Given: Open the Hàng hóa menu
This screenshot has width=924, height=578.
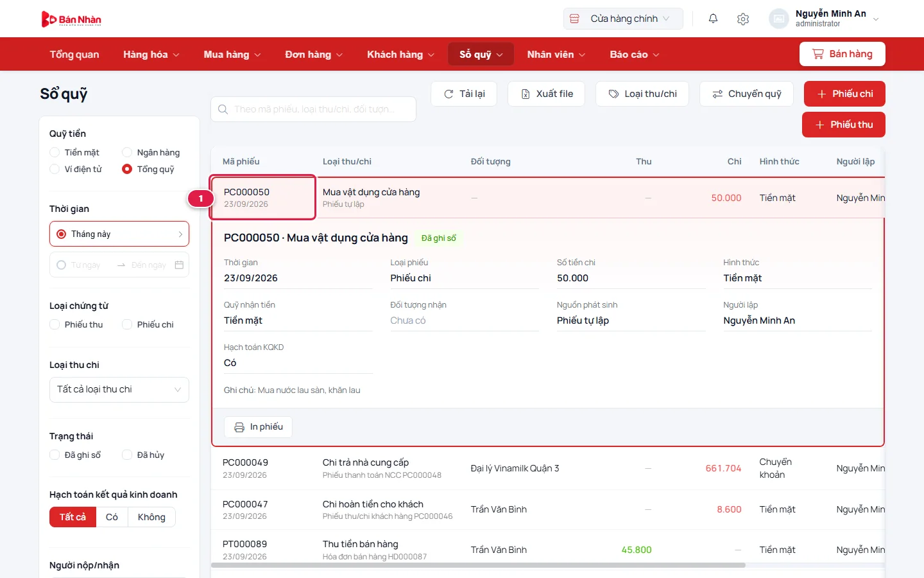Looking at the screenshot, I should pyautogui.click(x=151, y=55).
